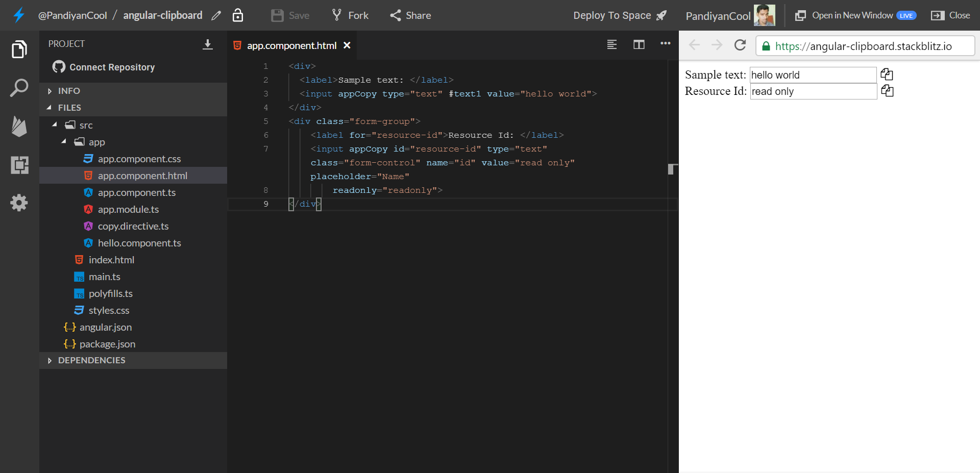Refresh the preview pane
The image size is (980, 473).
pyautogui.click(x=740, y=45)
